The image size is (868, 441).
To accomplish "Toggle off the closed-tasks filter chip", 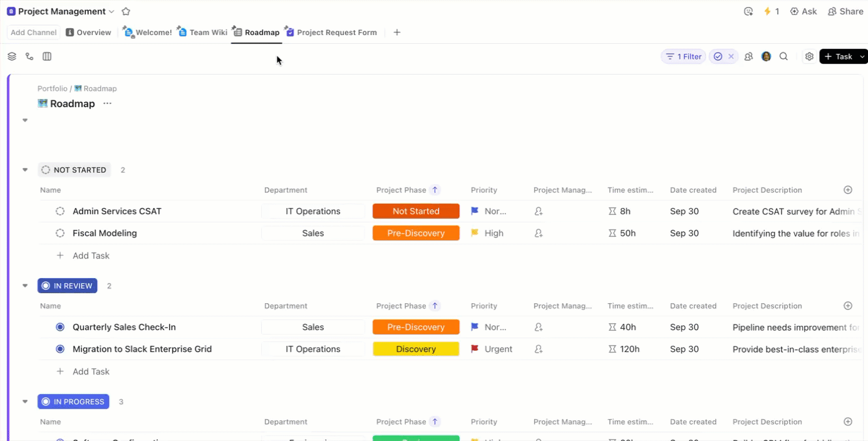I will click(723, 56).
